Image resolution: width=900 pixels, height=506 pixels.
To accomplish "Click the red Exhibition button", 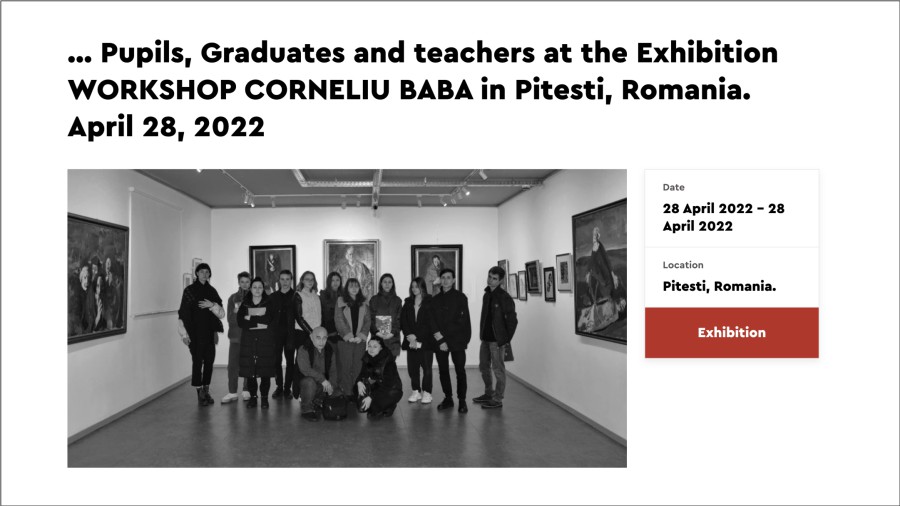I will (731, 333).
